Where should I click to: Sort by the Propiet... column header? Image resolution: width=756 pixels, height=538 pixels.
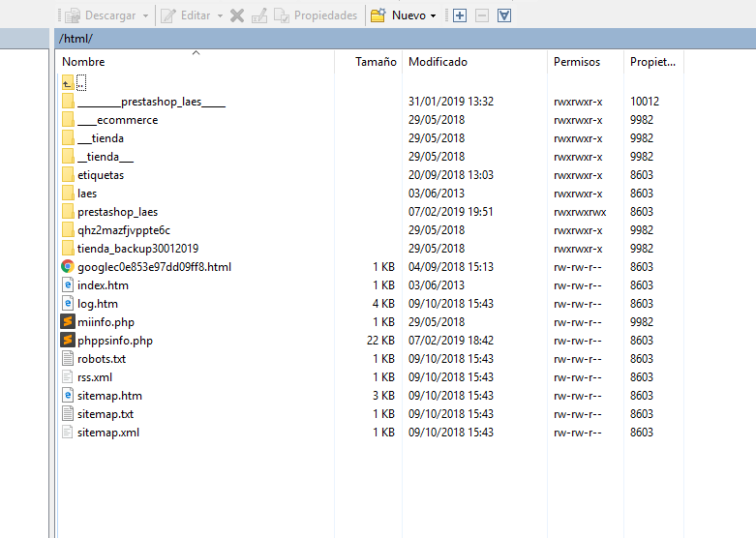[652, 62]
